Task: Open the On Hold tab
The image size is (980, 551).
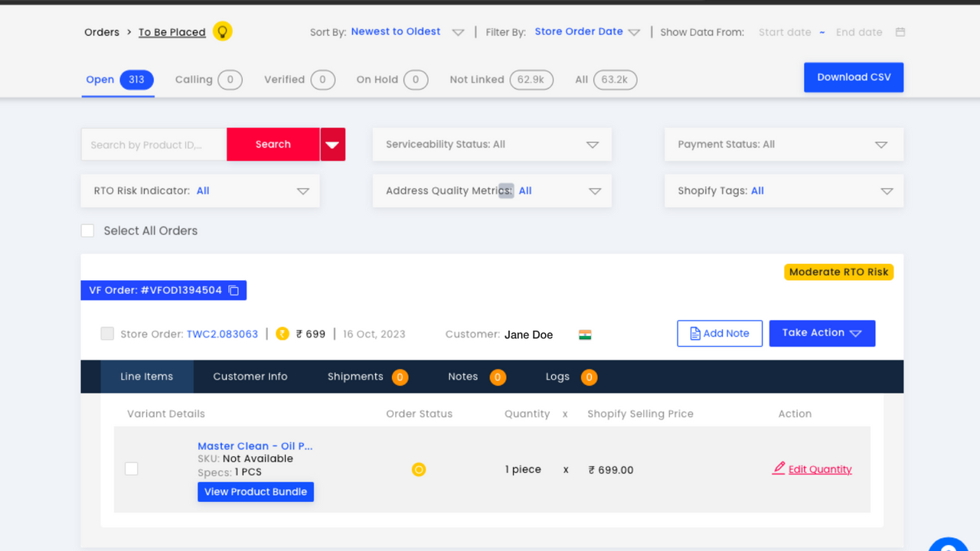Action: click(x=392, y=80)
